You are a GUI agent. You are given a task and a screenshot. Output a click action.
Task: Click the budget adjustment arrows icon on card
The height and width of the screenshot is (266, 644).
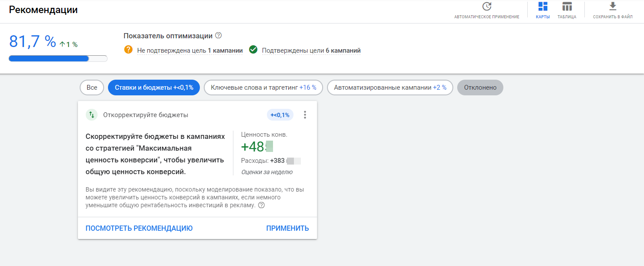tap(91, 114)
